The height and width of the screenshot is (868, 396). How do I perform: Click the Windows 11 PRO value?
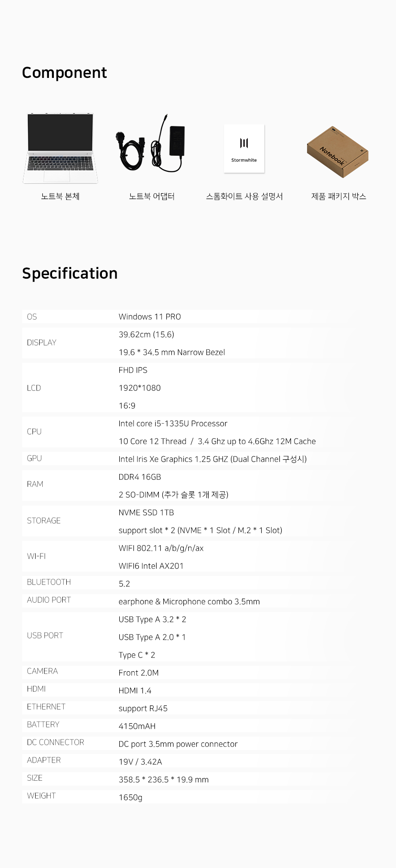150,317
